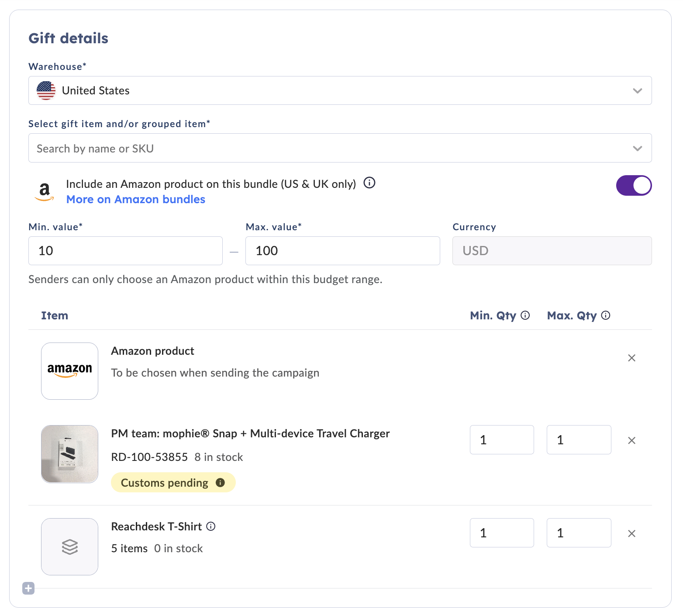Click info icon on Customs pending badge
The width and height of the screenshot is (683, 616).
[221, 483]
